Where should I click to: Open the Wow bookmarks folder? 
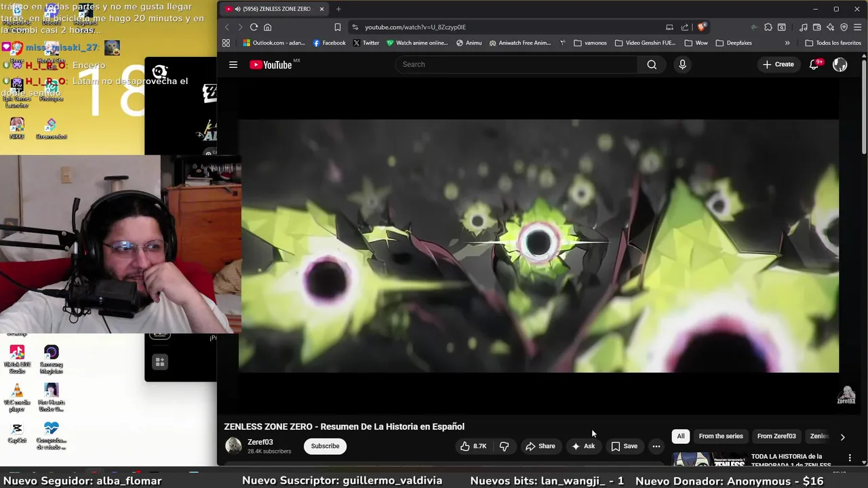[696, 43]
